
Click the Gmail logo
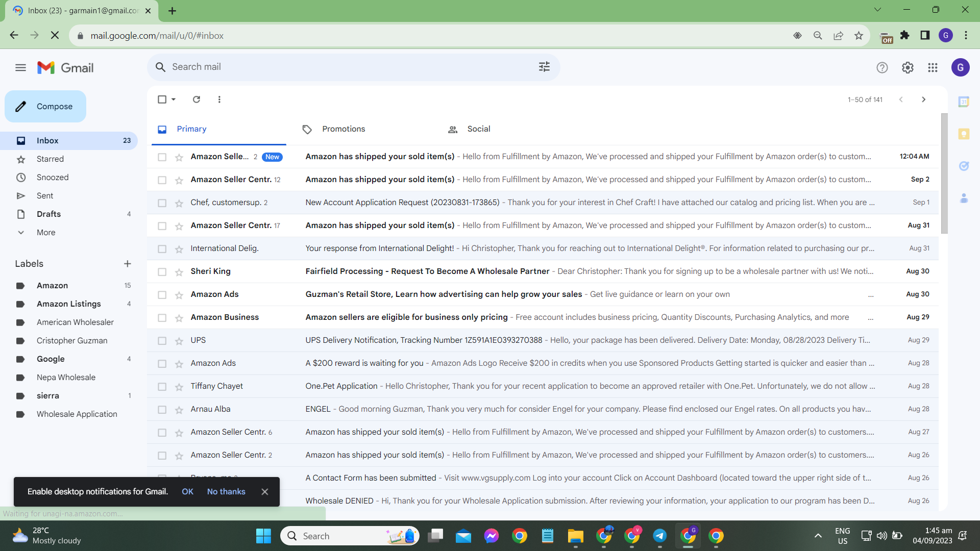coord(65,67)
